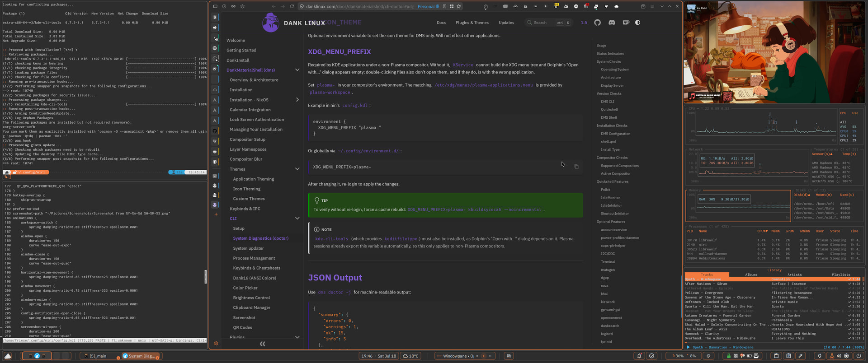Open the clipboard history icon on the taskbar
This screenshot has height=363, width=868.
click(x=776, y=356)
